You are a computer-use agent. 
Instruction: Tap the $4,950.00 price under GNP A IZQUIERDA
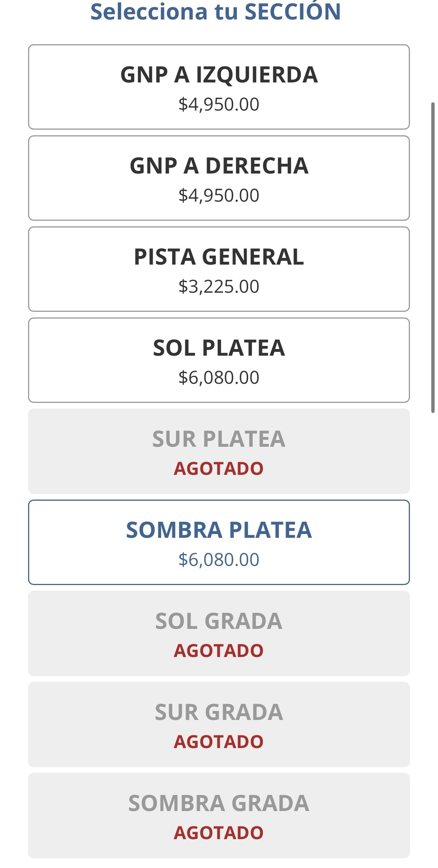click(219, 105)
